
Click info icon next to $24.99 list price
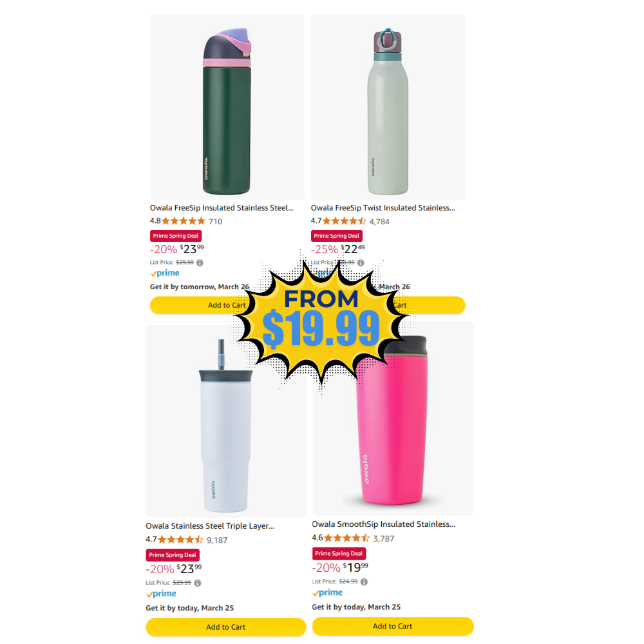(364, 582)
